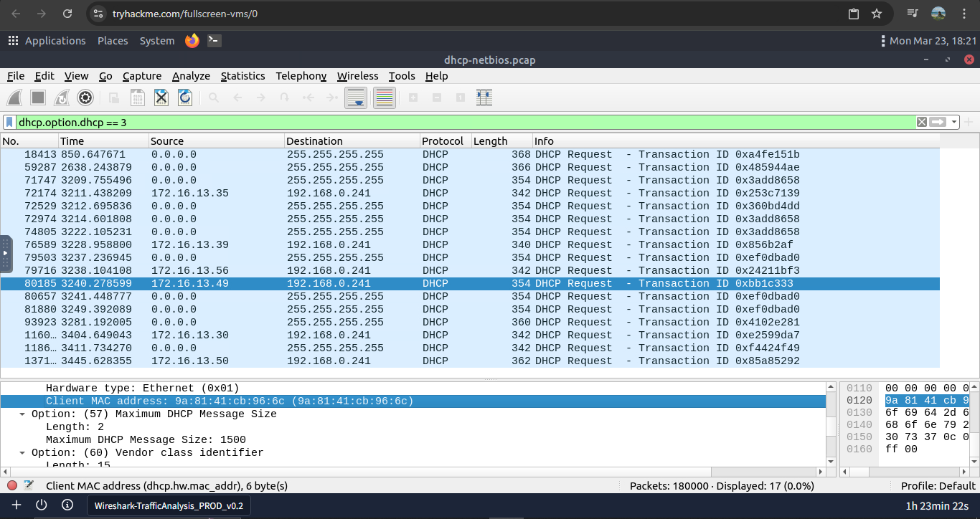Collapse Option 60 Vendor class identifier
The image size is (980, 519).
[x=23, y=453]
